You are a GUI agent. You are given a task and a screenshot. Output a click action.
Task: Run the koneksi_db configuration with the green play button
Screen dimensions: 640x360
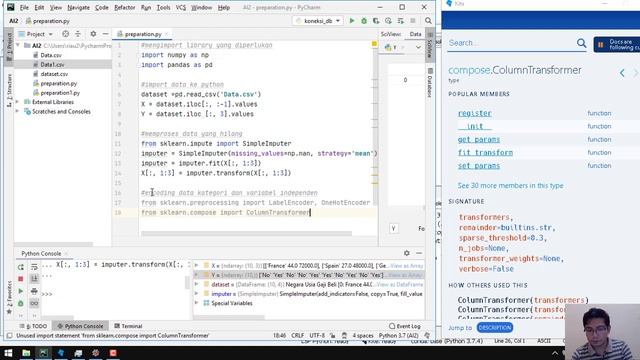click(351, 21)
